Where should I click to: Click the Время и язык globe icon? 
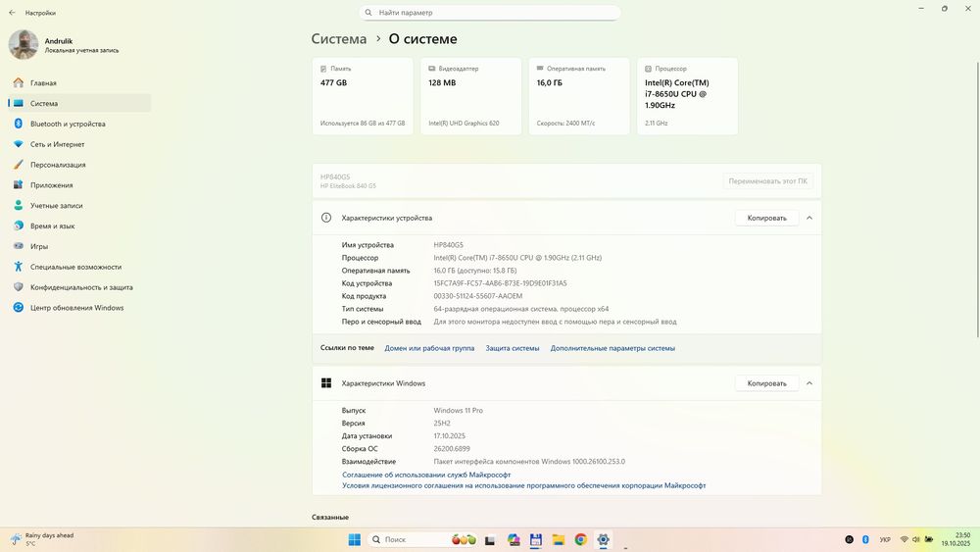pos(18,226)
